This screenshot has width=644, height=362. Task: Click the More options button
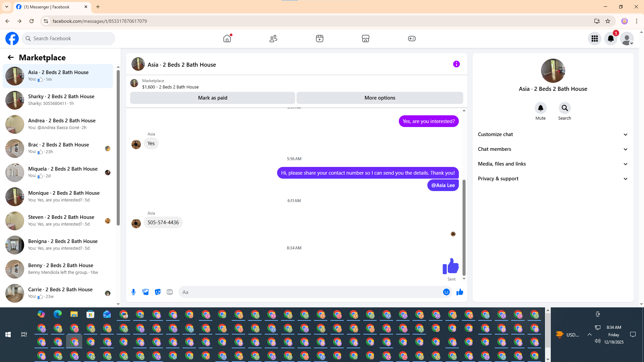click(x=380, y=98)
